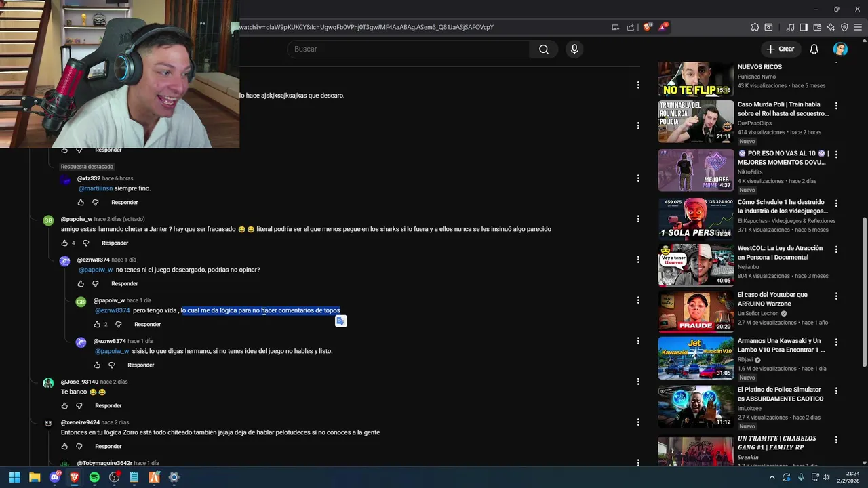Open the Windows Start menu
868x488 pixels.
pyautogui.click(x=14, y=477)
